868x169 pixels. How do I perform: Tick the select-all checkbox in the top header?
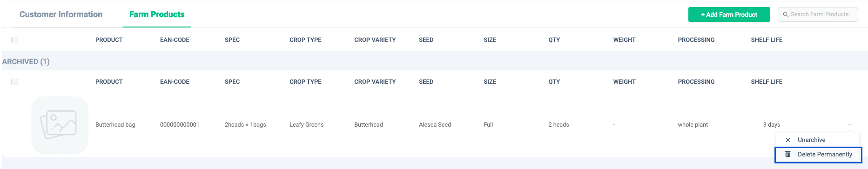pyautogui.click(x=14, y=40)
